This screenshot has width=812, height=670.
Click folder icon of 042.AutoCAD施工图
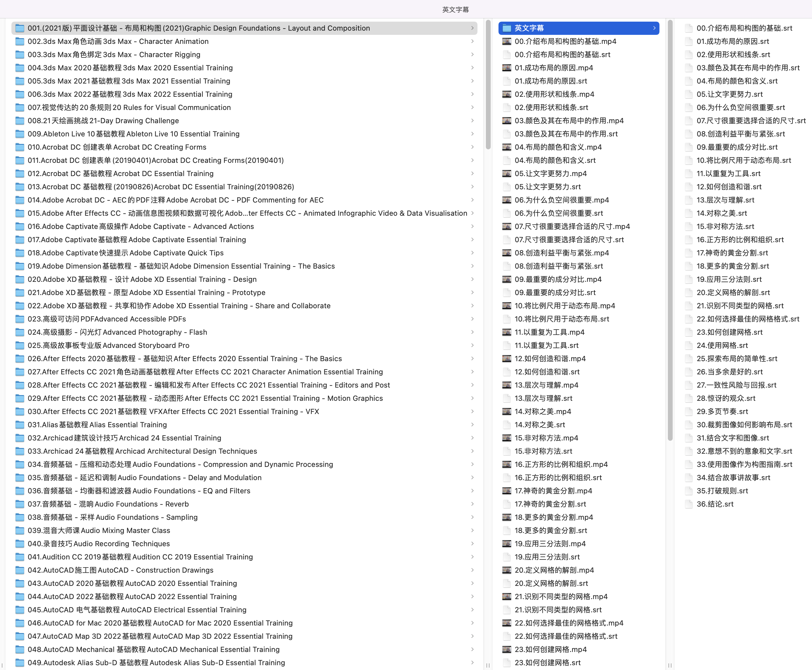(x=20, y=570)
